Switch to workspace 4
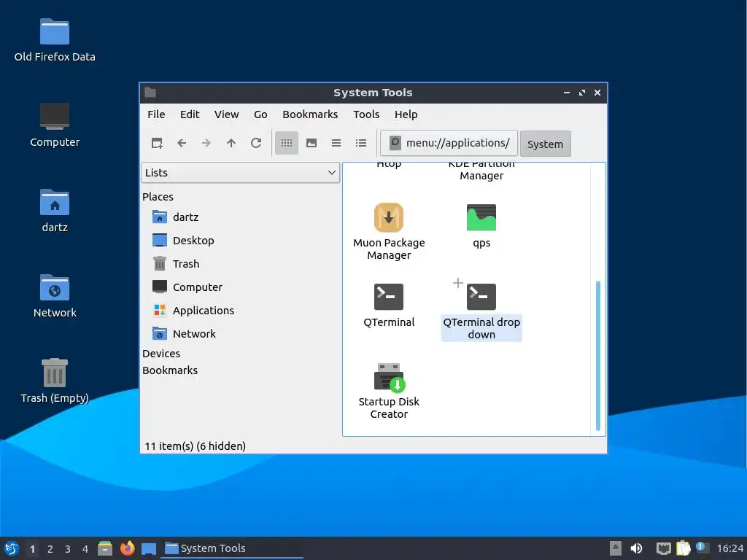The width and height of the screenshot is (747, 560). [x=85, y=549]
